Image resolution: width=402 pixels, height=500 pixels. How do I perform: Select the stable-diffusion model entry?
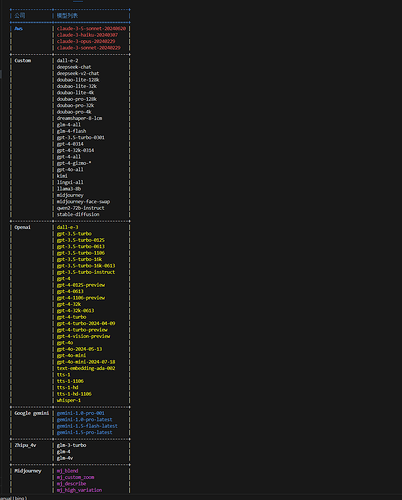(x=78, y=214)
